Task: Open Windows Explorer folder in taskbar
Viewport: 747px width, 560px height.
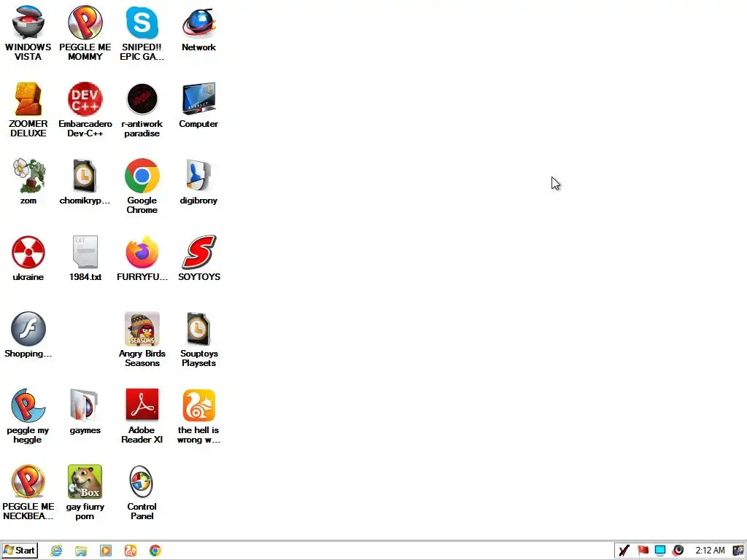Action: (x=81, y=551)
